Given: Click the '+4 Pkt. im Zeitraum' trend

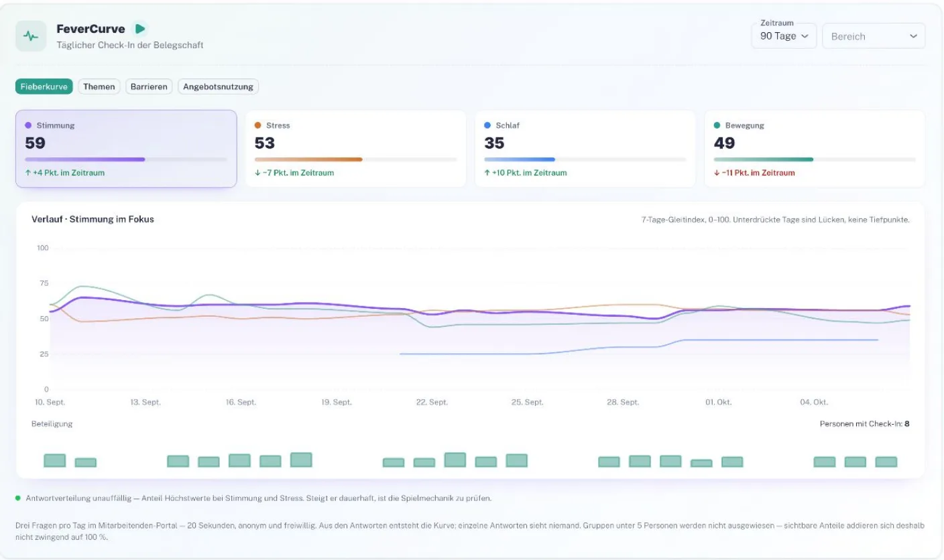Looking at the screenshot, I should click(x=65, y=173).
